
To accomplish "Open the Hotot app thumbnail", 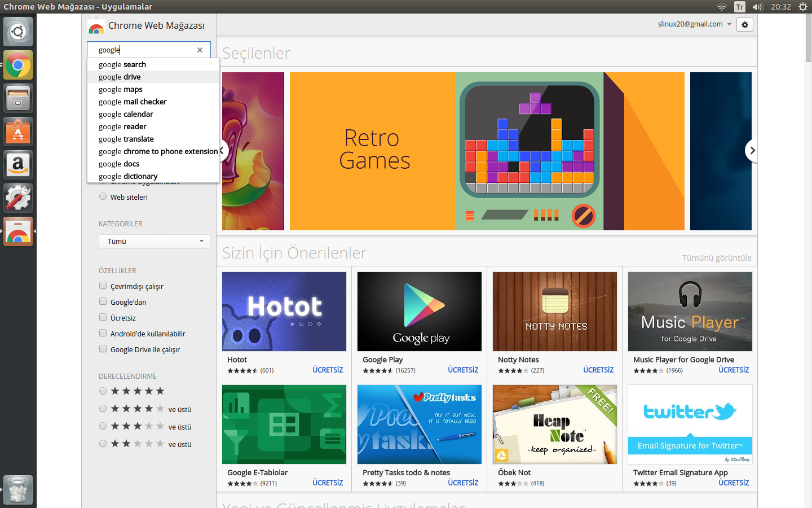I will pos(284,312).
